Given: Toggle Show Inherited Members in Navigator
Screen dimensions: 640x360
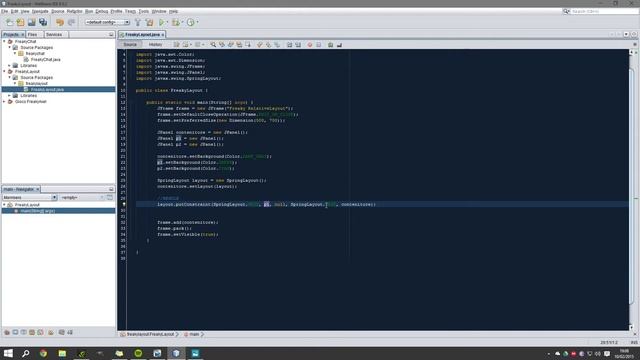Looking at the screenshot, I should [7, 332].
